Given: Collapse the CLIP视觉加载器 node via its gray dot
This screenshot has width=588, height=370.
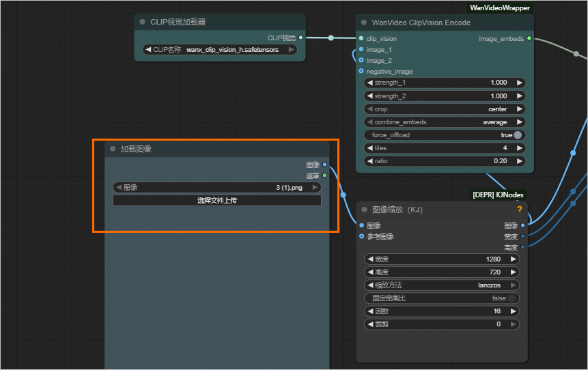Looking at the screenshot, I should (x=142, y=22).
